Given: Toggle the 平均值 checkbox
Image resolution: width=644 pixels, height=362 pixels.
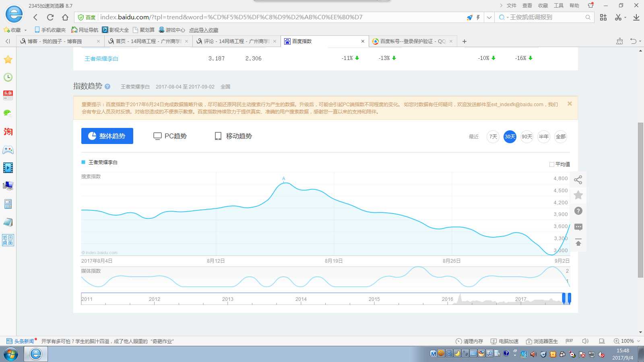Looking at the screenshot, I should tap(552, 164).
